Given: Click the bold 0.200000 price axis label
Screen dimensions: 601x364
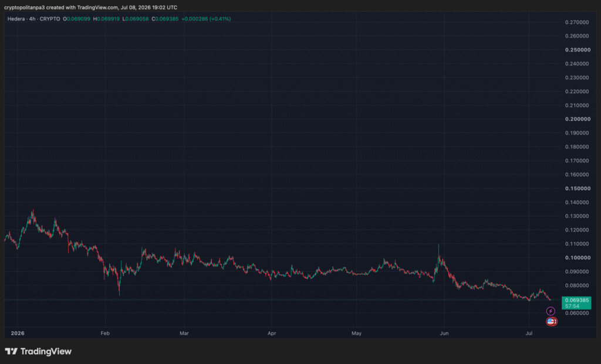Looking at the screenshot, I should coord(578,119).
